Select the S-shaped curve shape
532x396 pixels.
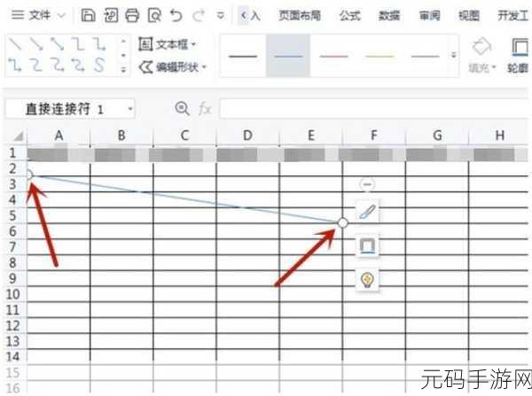(99, 65)
